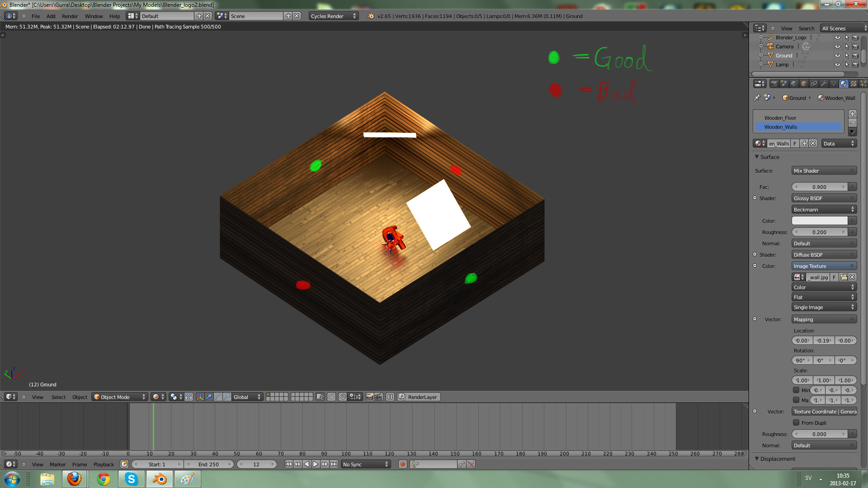This screenshot has height=488, width=868.
Task: Pin the properties context with the pushpin icon
Action: [x=757, y=98]
